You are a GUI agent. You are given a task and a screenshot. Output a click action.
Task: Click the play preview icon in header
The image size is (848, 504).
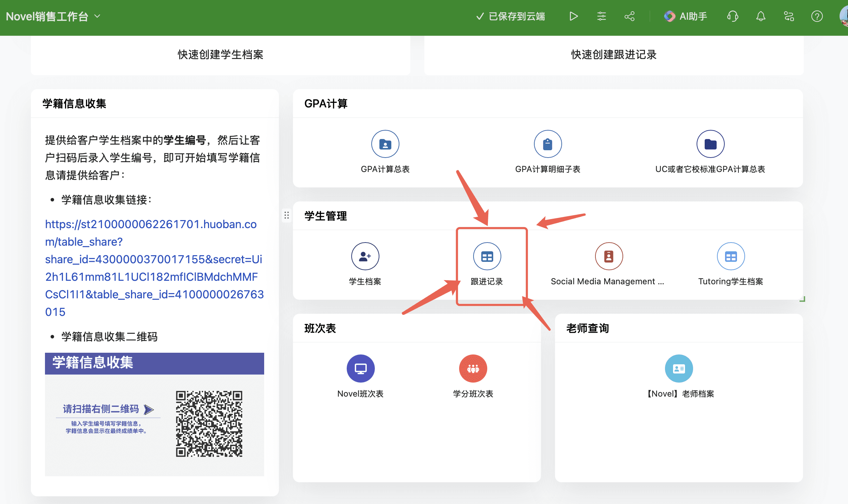tap(573, 16)
